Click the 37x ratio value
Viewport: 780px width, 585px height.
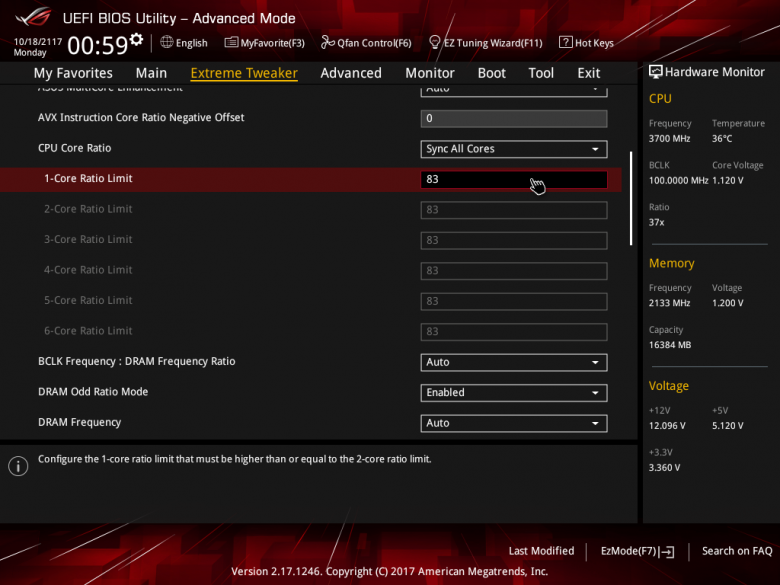656,222
